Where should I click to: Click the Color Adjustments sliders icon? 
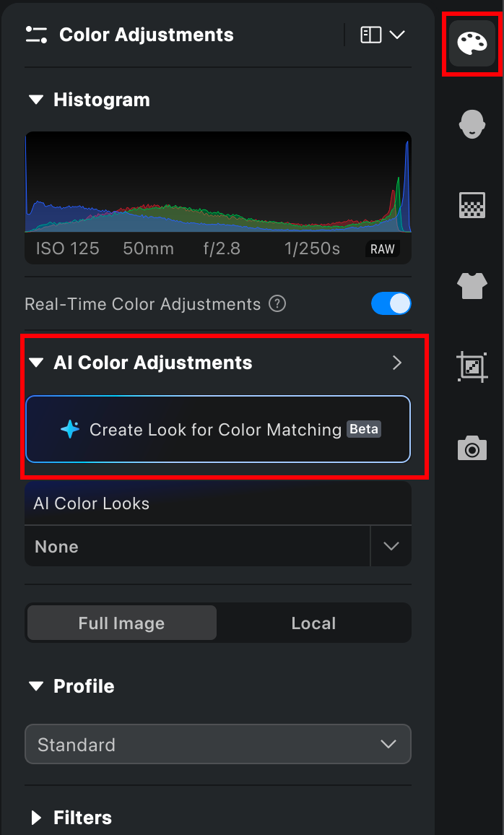[36, 35]
